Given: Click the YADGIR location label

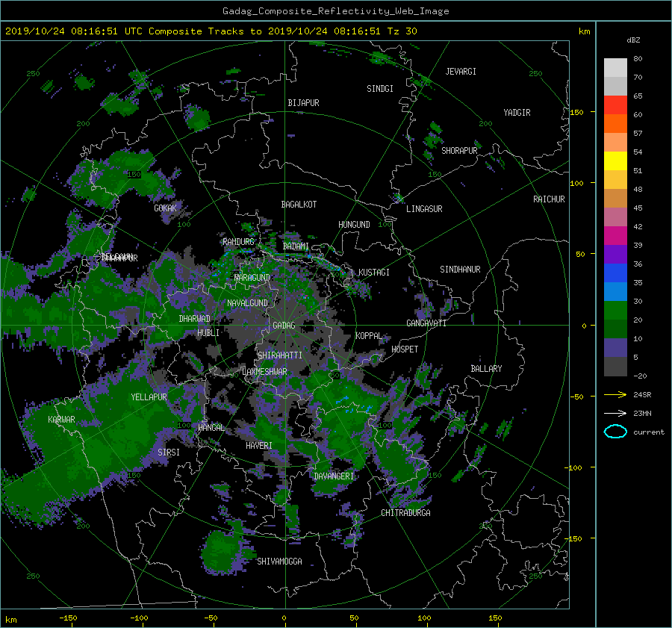Looking at the screenshot, I should pyautogui.click(x=517, y=113).
